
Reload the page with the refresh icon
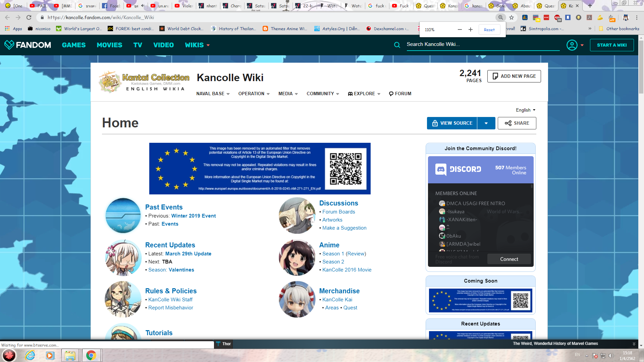[x=29, y=17]
